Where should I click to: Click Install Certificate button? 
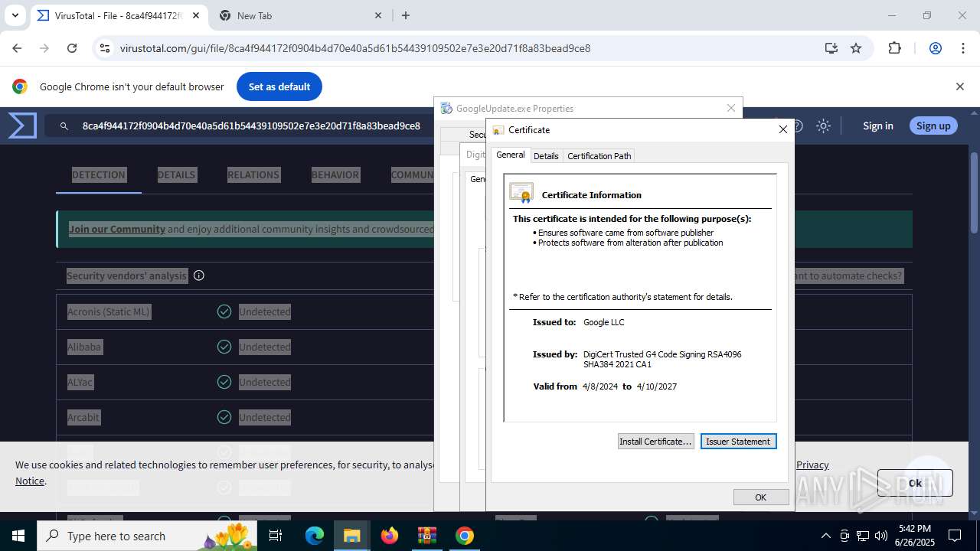pos(655,442)
